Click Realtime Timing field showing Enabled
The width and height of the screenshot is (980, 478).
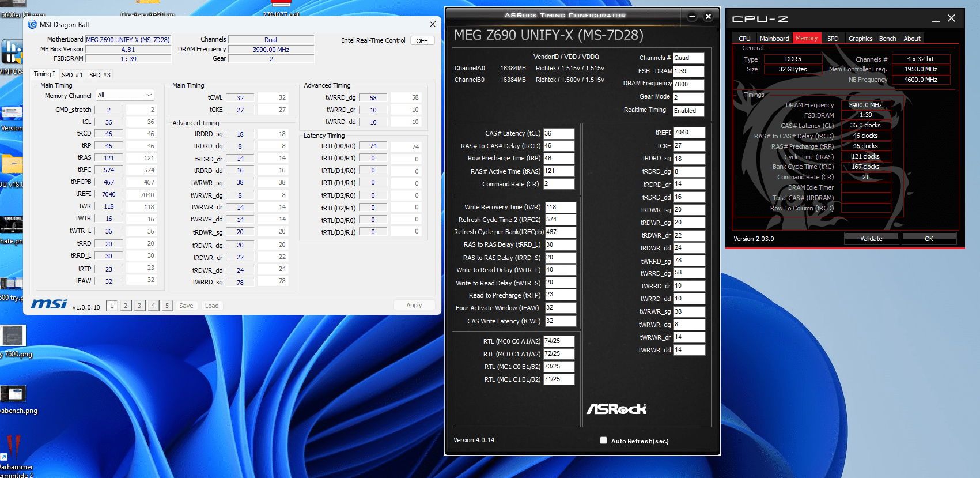click(x=688, y=111)
